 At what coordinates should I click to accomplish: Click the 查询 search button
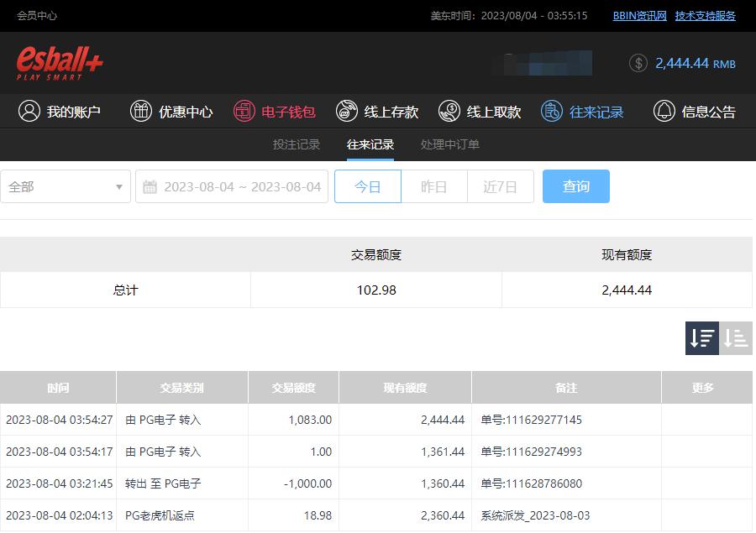(576, 186)
